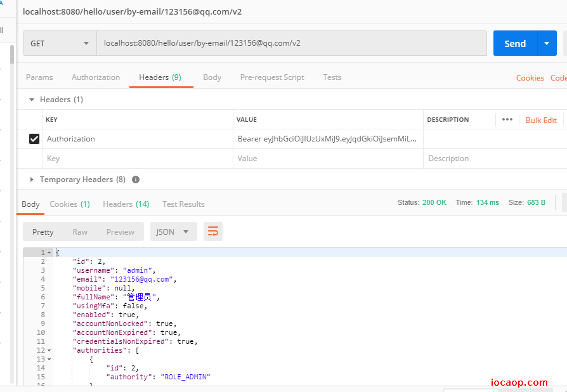Open the Pre-request Script tab
Image resolution: width=567 pixels, height=392 pixels.
272,77
